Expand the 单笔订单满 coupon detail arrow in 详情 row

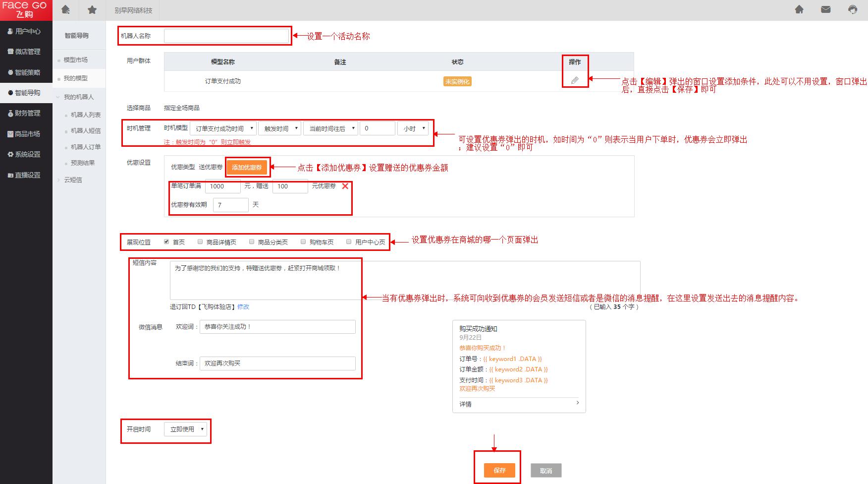578,403
